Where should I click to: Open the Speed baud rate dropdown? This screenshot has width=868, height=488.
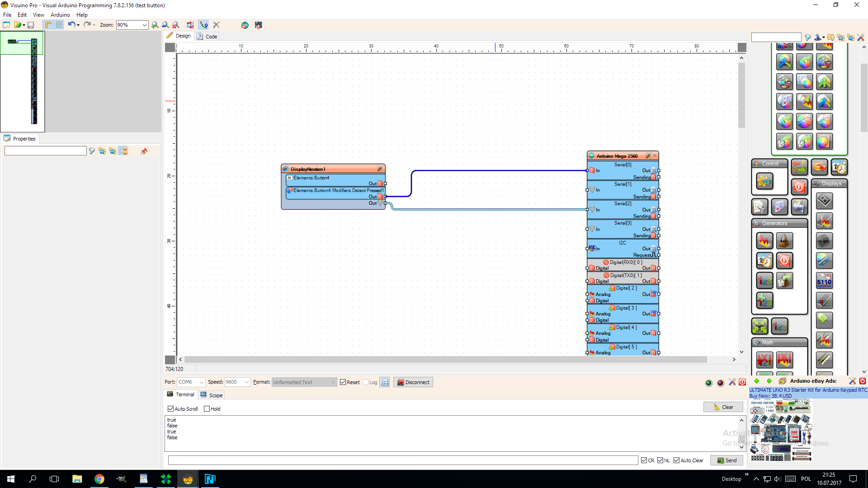(x=247, y=382)
